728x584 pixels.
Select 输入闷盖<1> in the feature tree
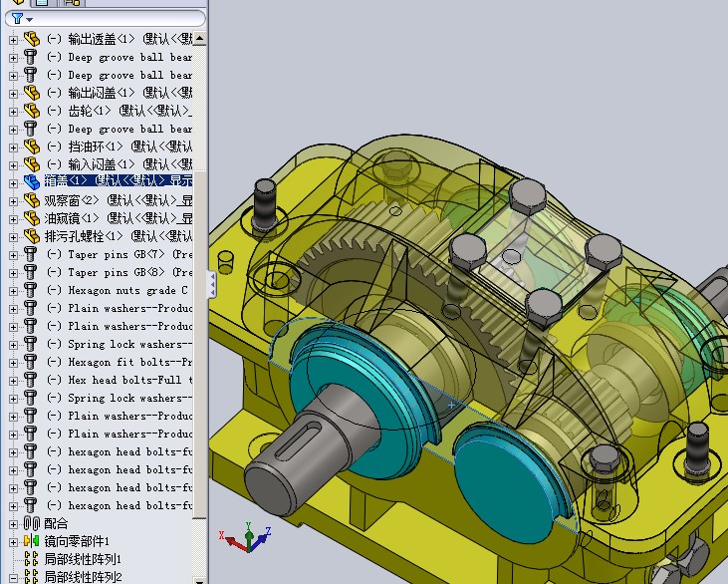click(x=120, y=164)
